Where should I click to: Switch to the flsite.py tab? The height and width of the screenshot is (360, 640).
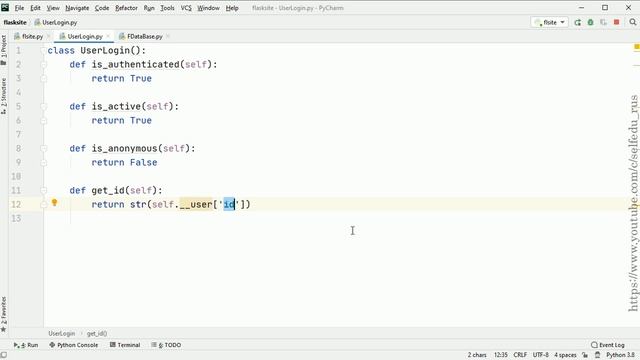pyautogui.click(x=32, y=36)
